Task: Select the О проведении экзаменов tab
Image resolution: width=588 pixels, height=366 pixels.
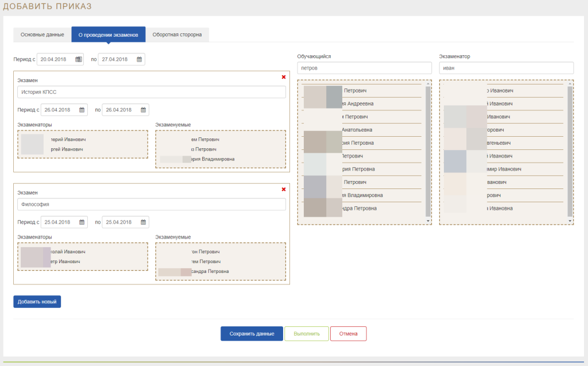Action: [x=108, y=34]
